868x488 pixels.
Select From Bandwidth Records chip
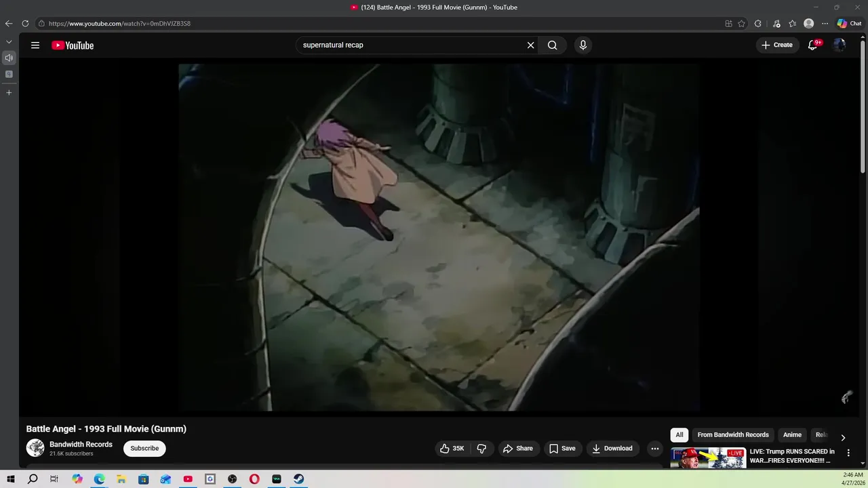tap(733, 435)
